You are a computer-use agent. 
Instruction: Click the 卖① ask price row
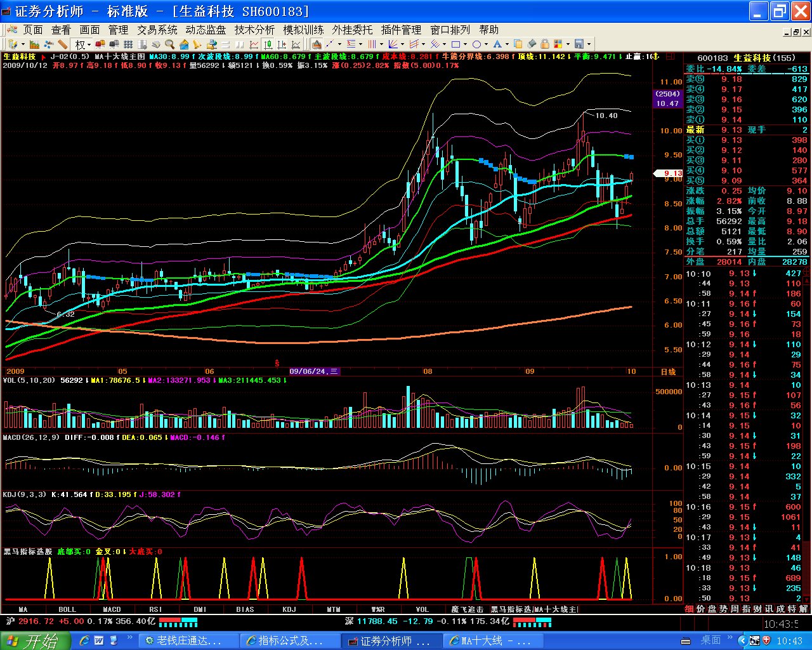coord(747,120)
